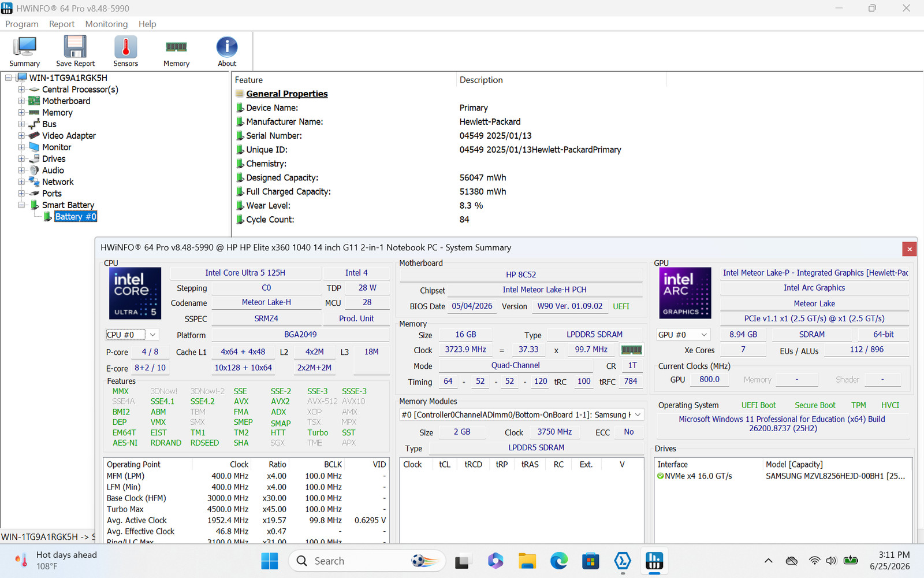
Task: Click the About info icon
Action: (227, 51)
